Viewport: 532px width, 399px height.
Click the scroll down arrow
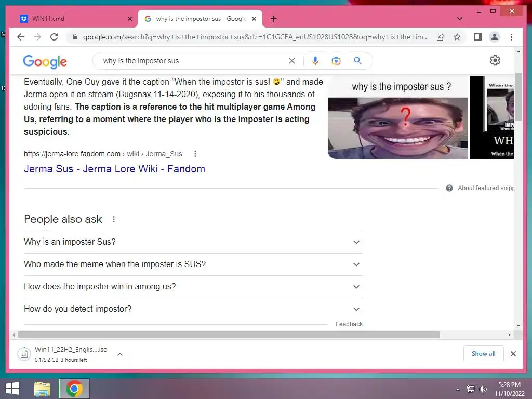click(x=518, y=325)
